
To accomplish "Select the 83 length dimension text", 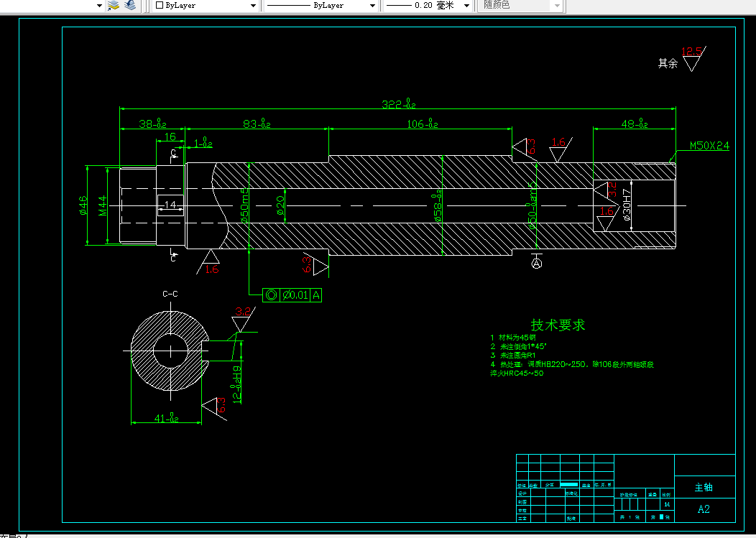I will click(x=257, y=124).
